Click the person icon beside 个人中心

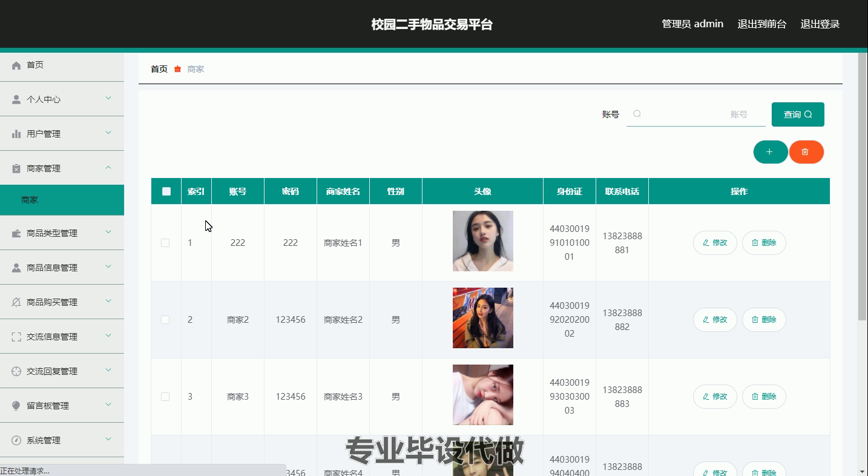[x=16, y=99]
